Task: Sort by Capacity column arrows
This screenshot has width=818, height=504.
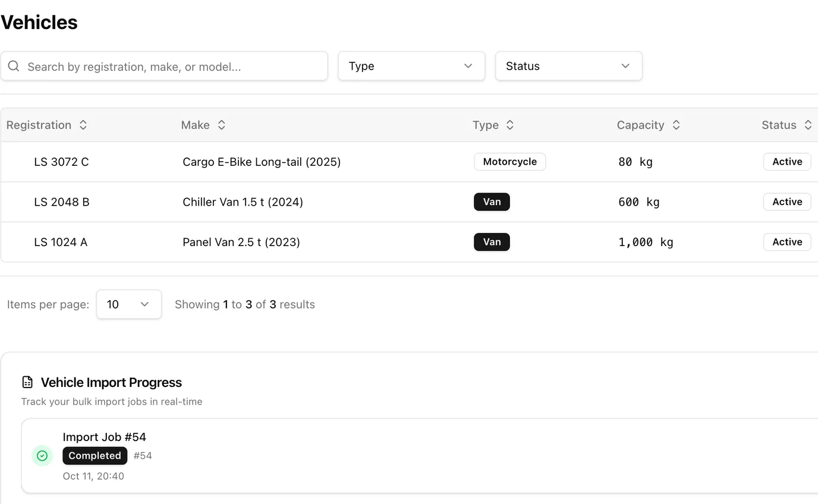Action: coord(676,125)
